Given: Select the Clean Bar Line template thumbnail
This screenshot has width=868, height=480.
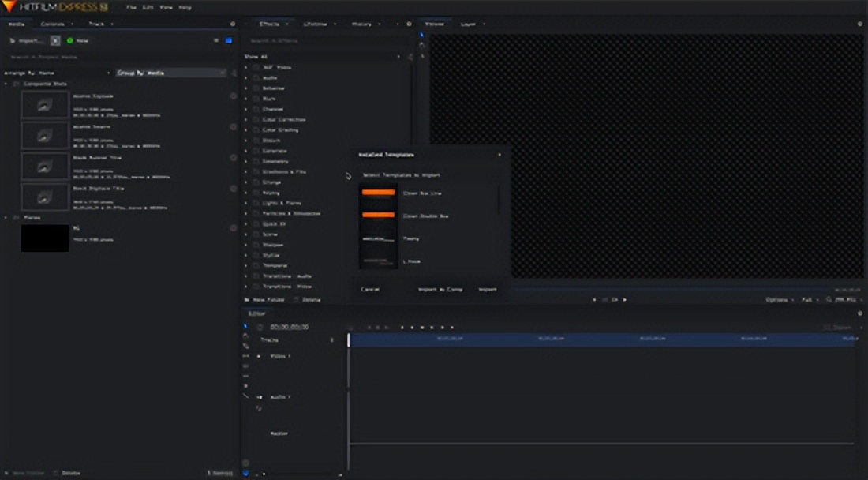Looking at the screenshot, I should (378, 193).
